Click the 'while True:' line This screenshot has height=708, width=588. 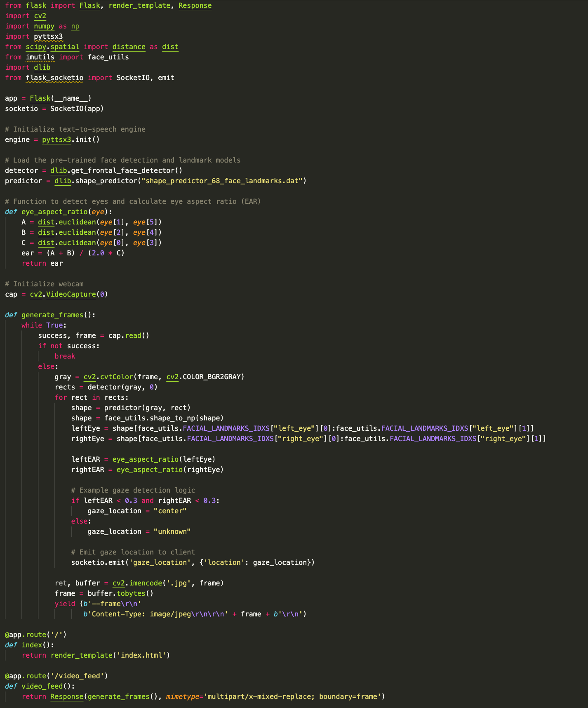coord(44,326)
